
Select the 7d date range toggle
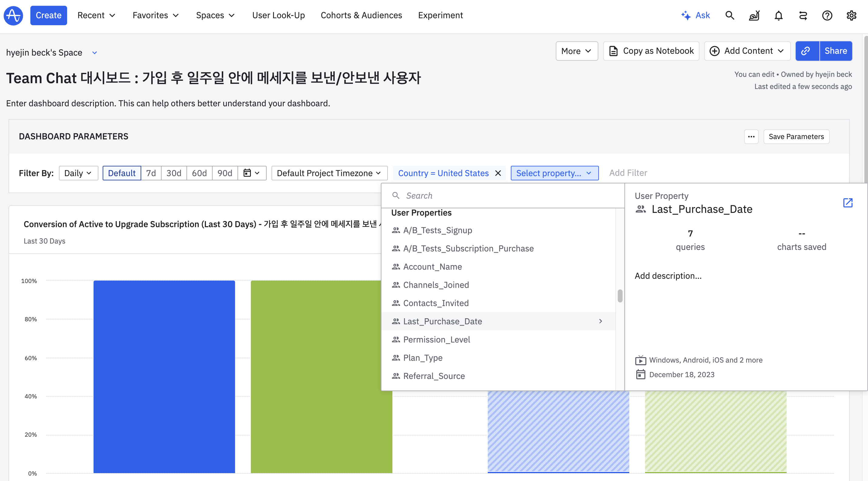click(151, 173)
